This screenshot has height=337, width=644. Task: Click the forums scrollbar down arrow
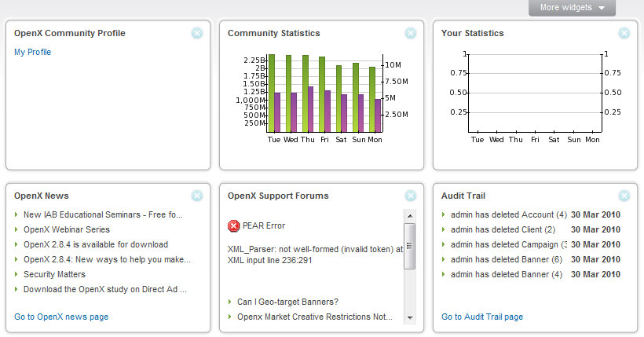(x=409, y=317)
